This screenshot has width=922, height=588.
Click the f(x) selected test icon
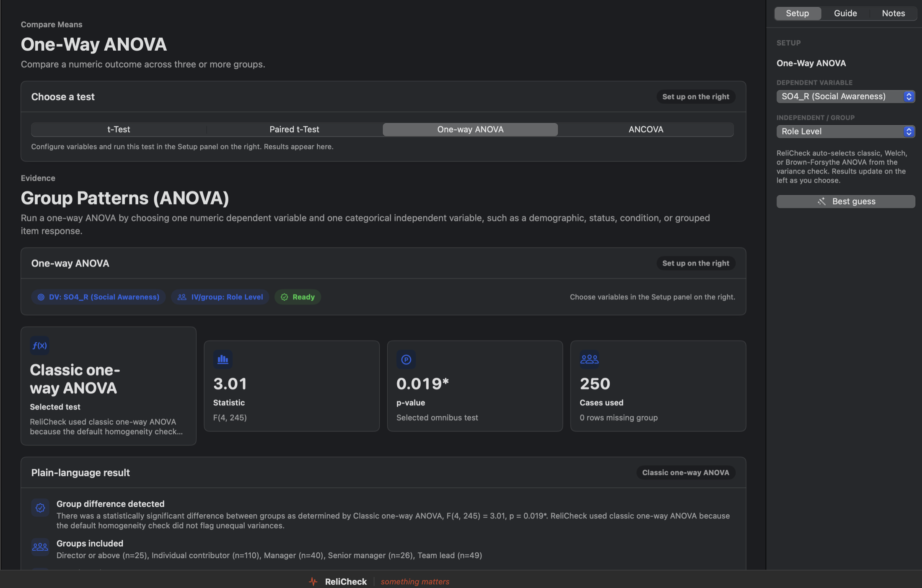pos(40,346)
